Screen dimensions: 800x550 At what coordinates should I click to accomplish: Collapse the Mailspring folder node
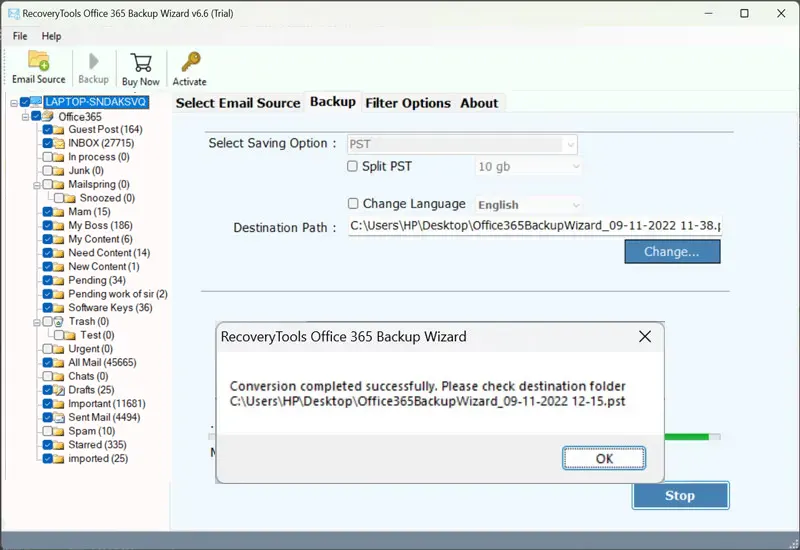click(36, 185)
